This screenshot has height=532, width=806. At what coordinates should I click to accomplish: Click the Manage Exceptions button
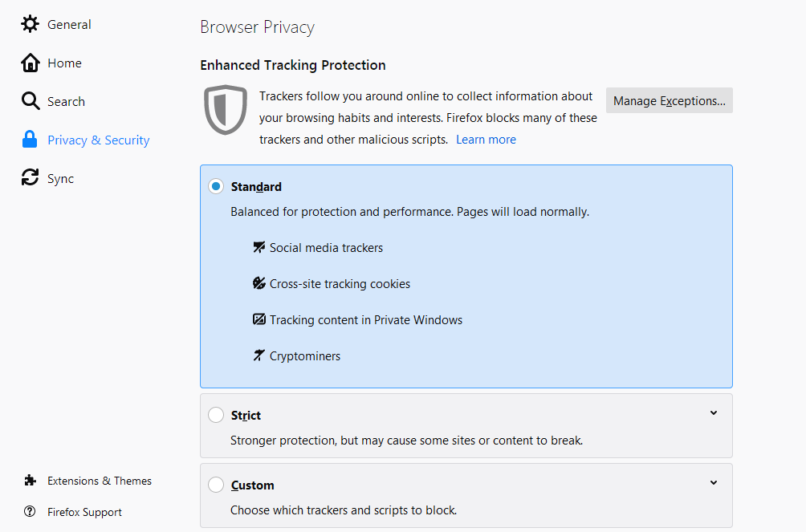pyautogui.click(x=669, y=101)
